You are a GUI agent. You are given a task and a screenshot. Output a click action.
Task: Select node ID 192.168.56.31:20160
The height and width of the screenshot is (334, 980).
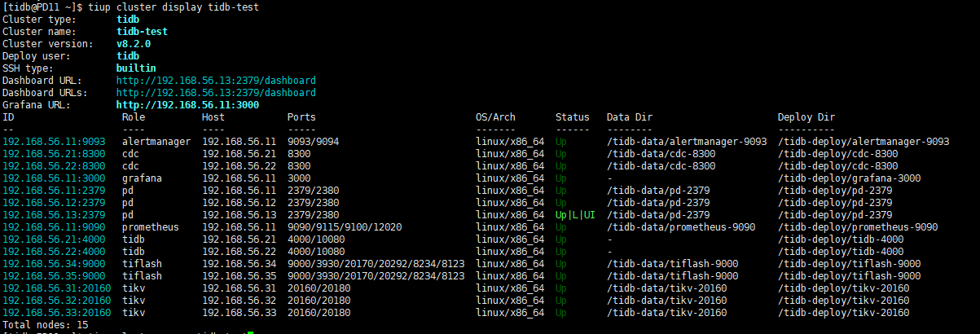point(56,288)
